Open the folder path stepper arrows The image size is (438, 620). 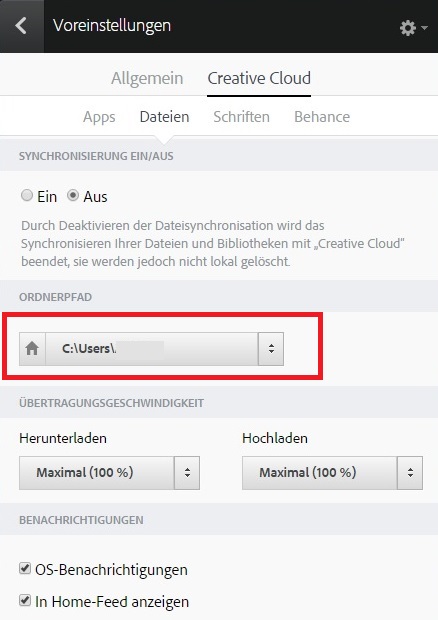[x=271, y=349]
